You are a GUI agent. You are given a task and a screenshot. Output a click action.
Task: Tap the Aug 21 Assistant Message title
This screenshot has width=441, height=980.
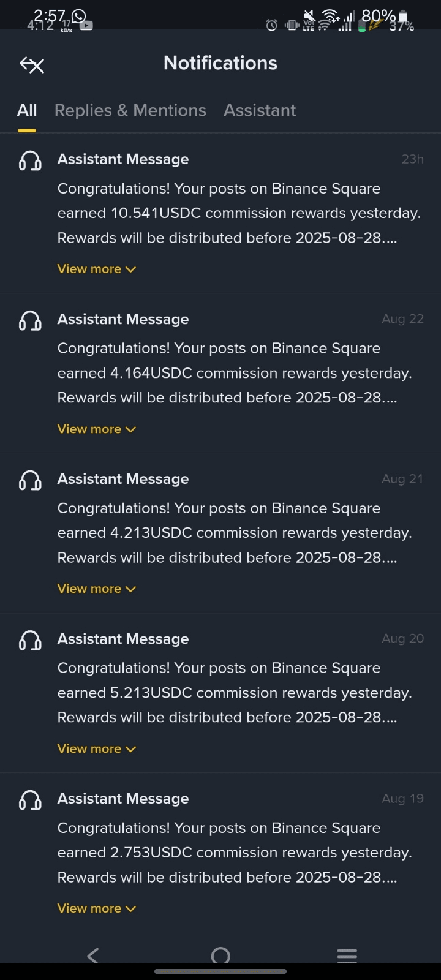pyautogui.click(x=123, y=479)
